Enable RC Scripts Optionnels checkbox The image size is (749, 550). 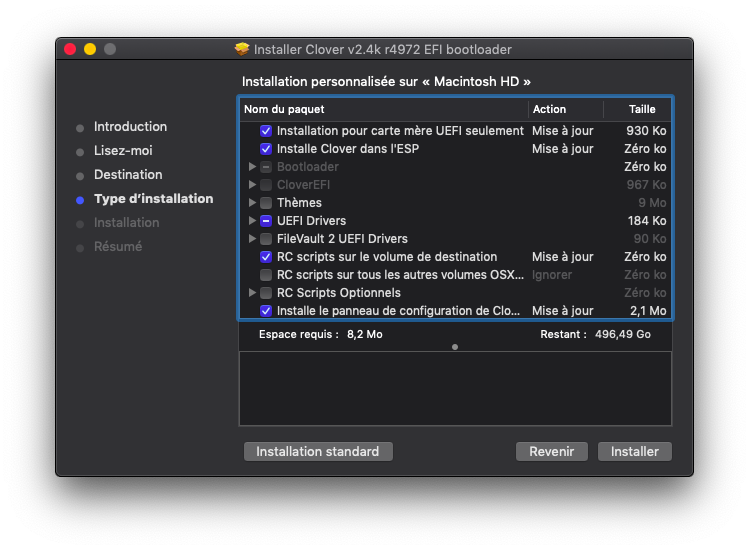[x=266, y=293]
